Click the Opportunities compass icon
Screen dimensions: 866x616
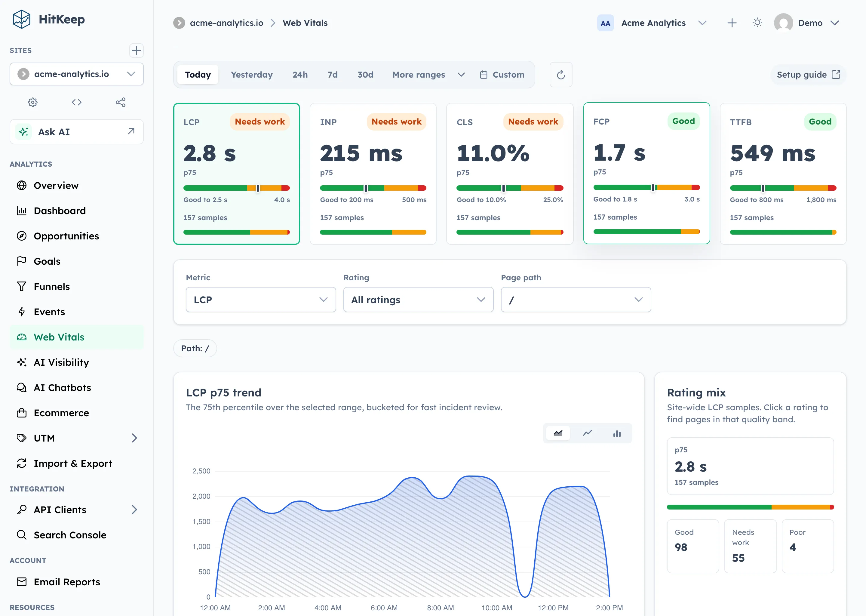(22, 236)
